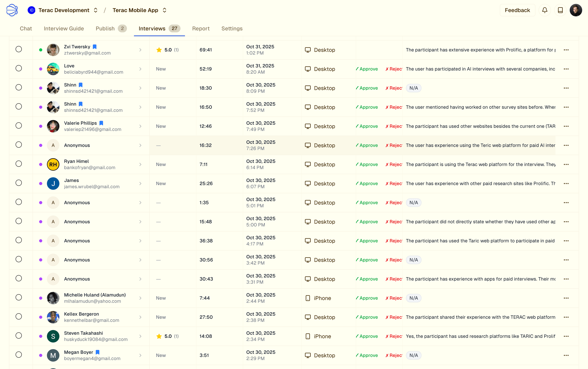Expand Valerie Phillips's interview details chevron
The width and height of the screenshot is (588, 369).
click(140, 126)
